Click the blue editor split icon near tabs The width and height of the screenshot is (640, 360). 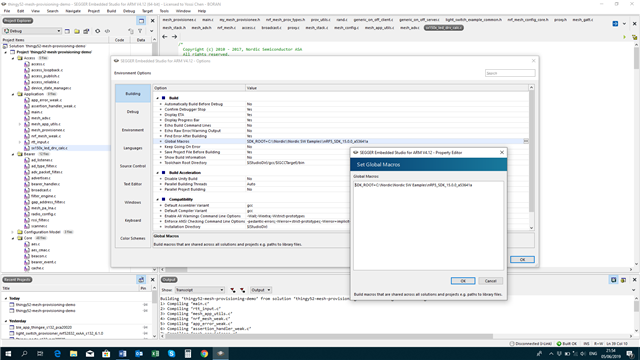(x=615, y=24)
